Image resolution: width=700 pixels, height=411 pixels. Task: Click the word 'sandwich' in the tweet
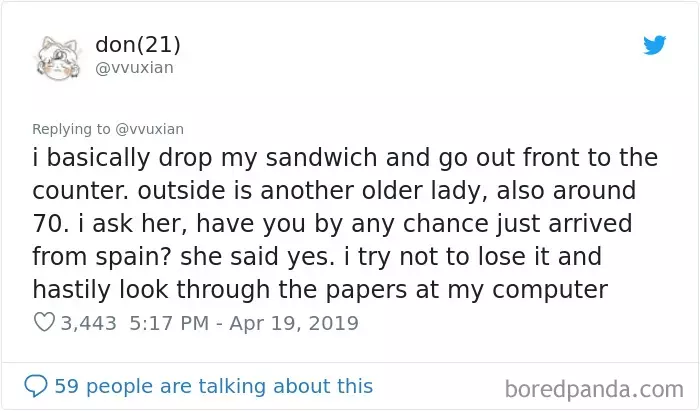[x=321, y=158]
